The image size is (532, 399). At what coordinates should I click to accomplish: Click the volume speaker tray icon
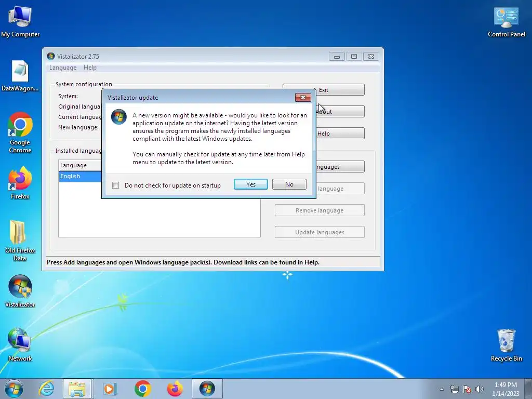click(480, 389)
